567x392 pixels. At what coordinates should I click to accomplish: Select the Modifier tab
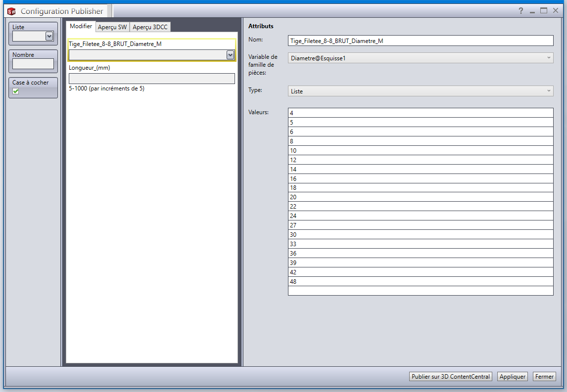[81, 26]
